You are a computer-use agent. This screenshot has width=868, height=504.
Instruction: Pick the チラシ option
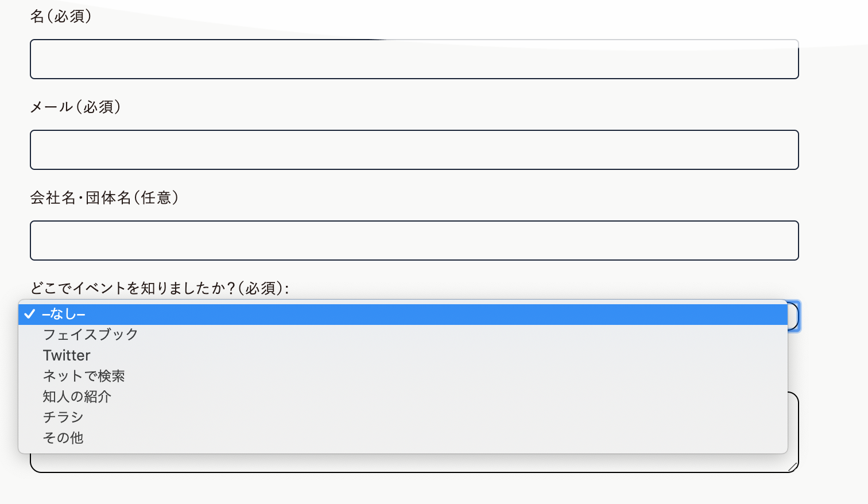coord(403,417)
